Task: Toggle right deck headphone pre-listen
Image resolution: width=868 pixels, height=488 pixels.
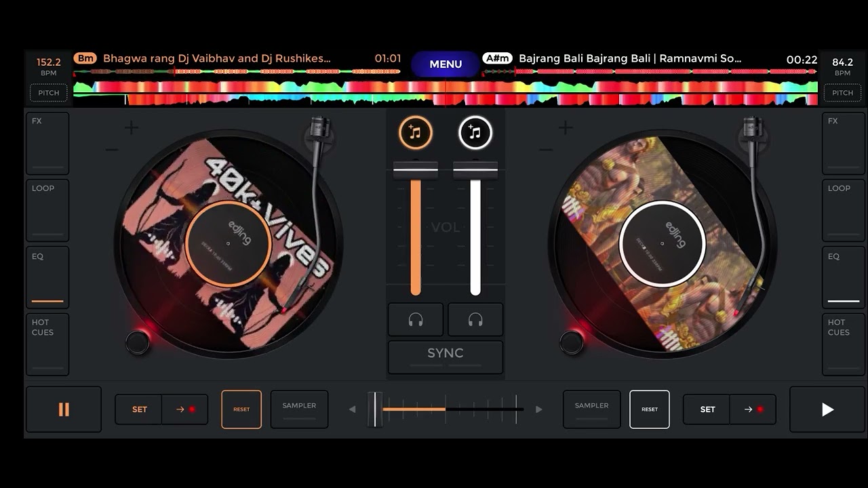Action: pos(475,320)
